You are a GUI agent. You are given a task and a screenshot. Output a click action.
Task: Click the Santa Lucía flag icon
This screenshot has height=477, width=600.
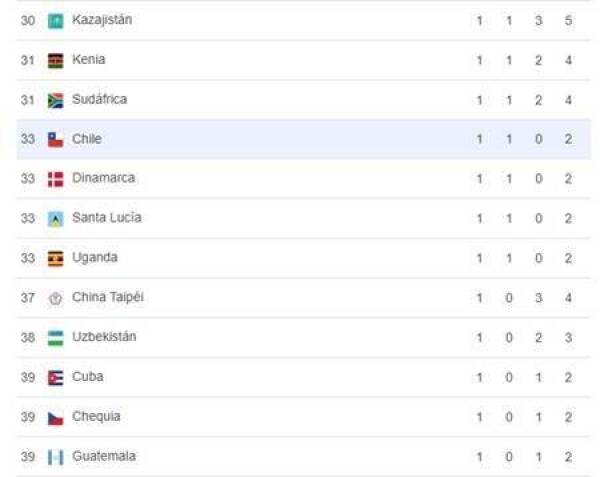[56, 218]
